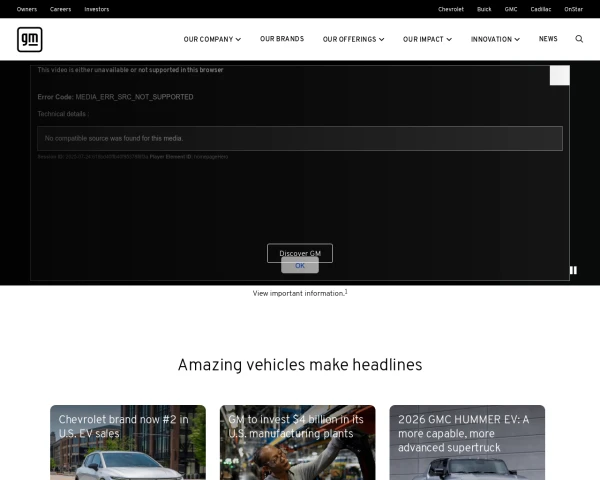
Task: Click the GM logo icon
Action: coord(29,39)
